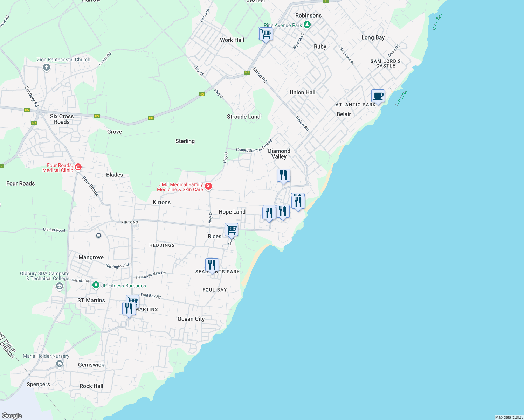Click the Six Cross Roads label
The width and height of the screenshot is (524, 420).
(62, 119)
